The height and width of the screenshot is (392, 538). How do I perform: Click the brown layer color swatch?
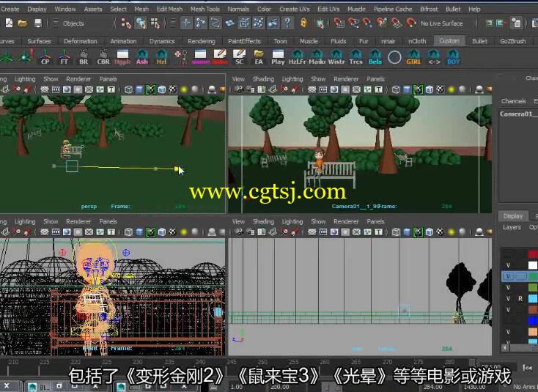click(x=533, y=309)
